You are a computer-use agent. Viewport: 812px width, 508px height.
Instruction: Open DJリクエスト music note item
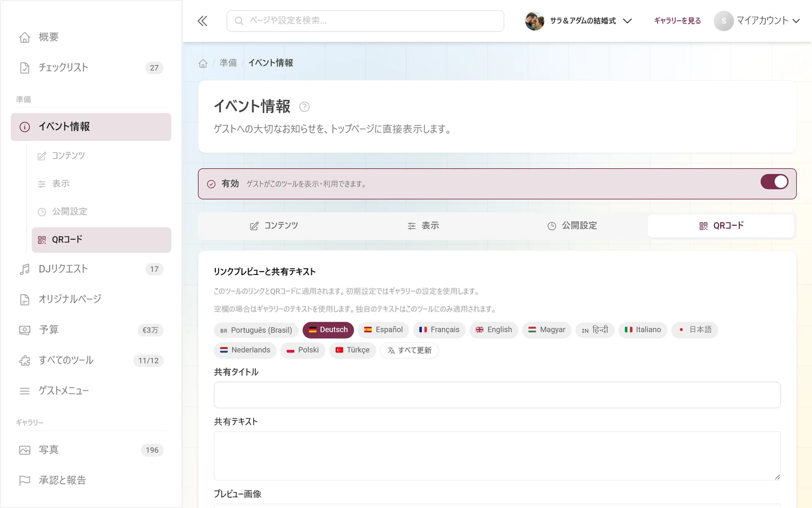tap(91, 269)
